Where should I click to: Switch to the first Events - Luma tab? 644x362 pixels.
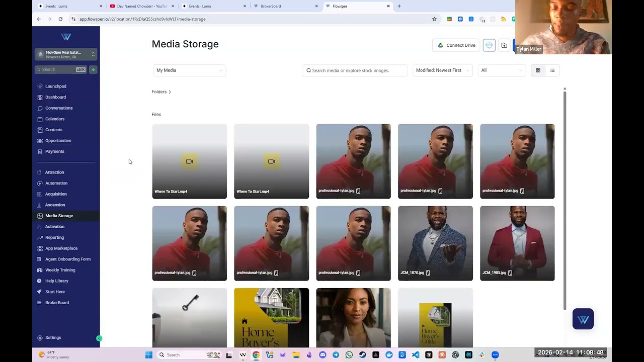point(70,6)
